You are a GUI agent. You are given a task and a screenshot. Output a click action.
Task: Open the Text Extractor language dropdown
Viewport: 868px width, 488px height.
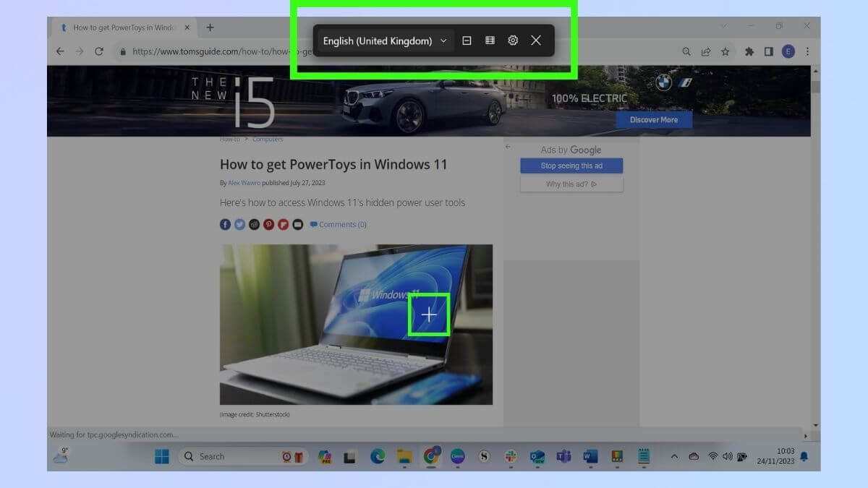coord(386,40)
